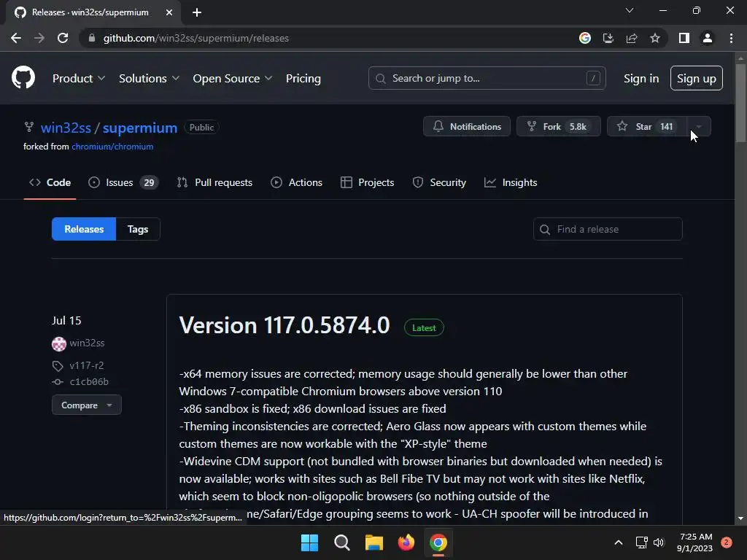Open new tab with plus icon
This screenshot has width=747, height=560.
tap(197, 12)
